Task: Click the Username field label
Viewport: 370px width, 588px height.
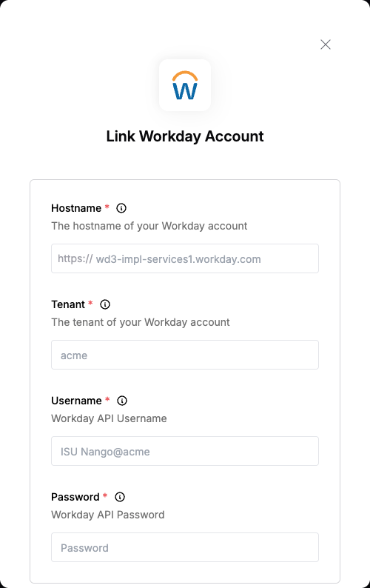Action: click(76, 401)
